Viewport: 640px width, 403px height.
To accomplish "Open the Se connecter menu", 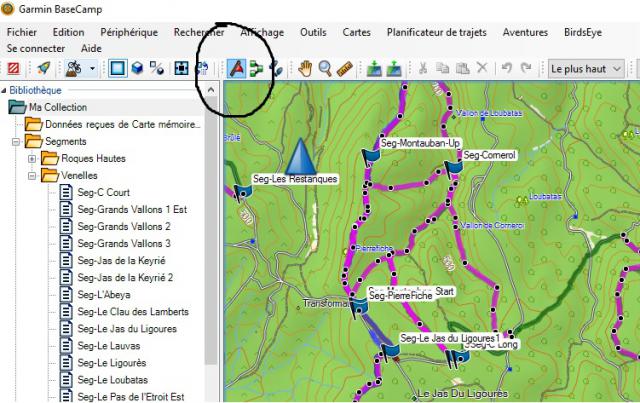I will 36,48.
